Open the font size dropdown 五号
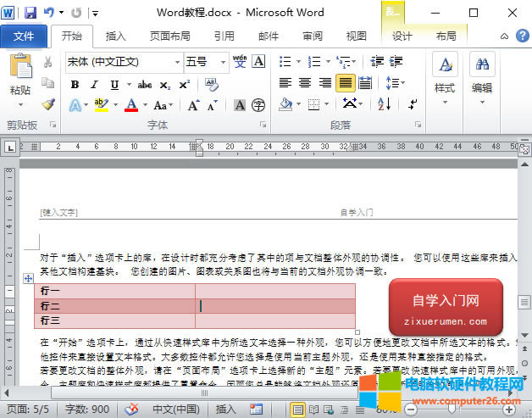The width and height of the screenshot is (532, 418). [224, 62]
